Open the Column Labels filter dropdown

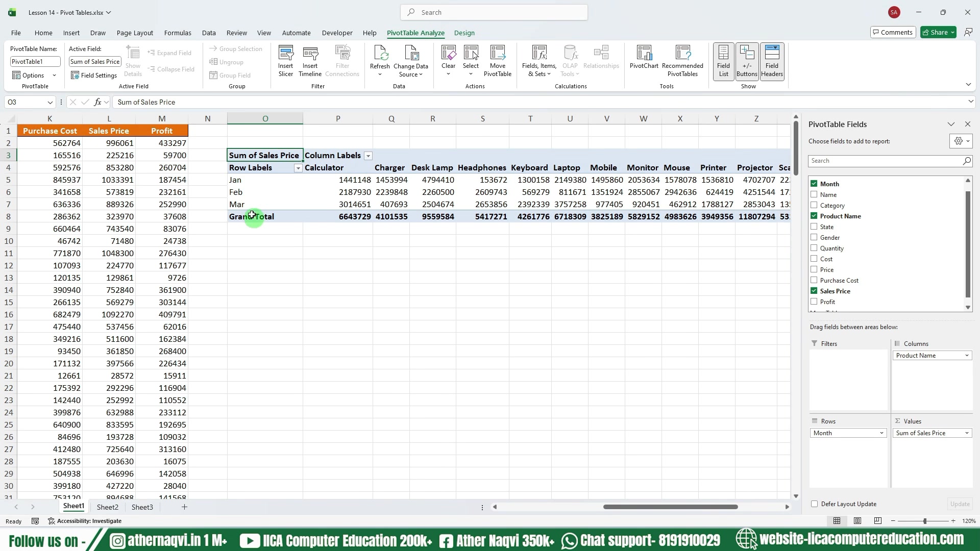click(x=368, y=156)
